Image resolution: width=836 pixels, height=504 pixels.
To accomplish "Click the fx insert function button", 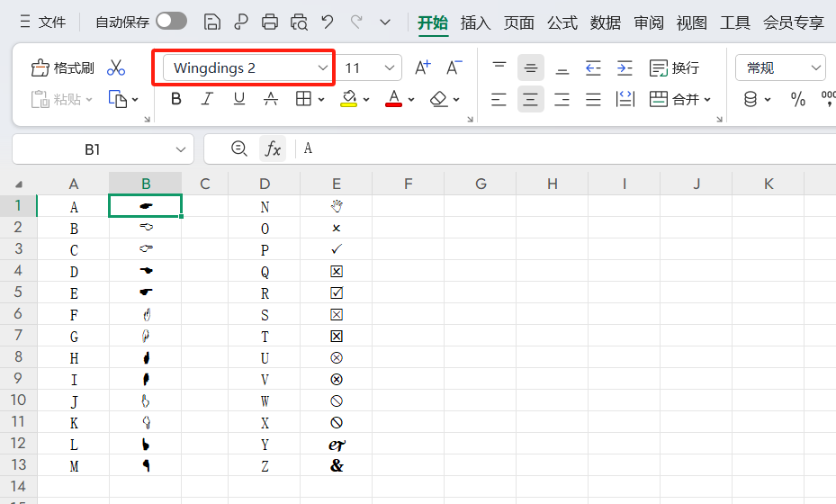I will [273, 148].
